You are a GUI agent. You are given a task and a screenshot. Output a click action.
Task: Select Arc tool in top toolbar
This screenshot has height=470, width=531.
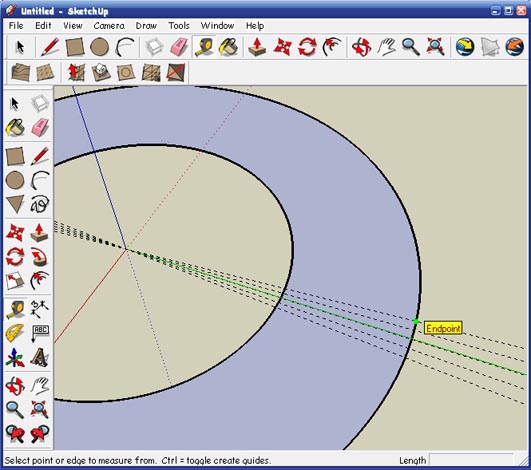[125, 47]
